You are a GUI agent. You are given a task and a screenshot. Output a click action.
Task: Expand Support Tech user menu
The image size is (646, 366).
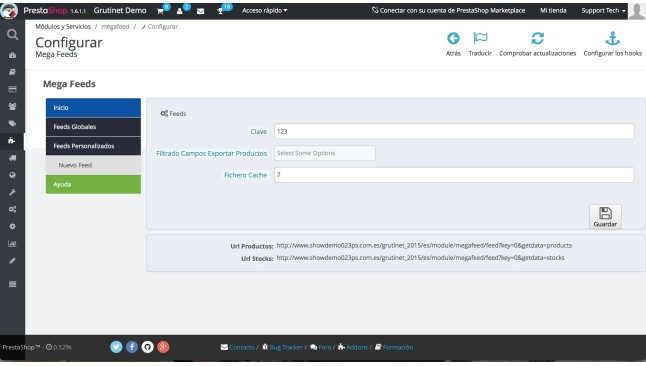pyautogui.click(x=603, y=10)
